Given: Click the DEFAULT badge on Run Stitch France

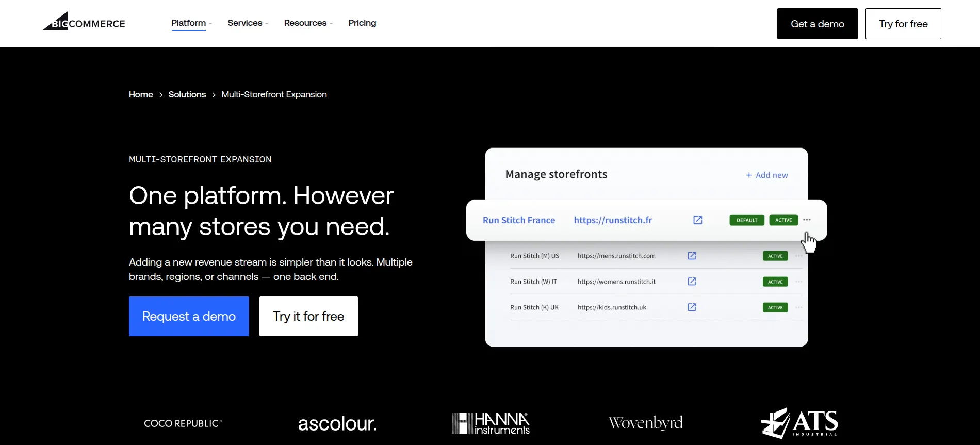Looking at the screenshot, I should pyautogui.click(x=747, y=220).
